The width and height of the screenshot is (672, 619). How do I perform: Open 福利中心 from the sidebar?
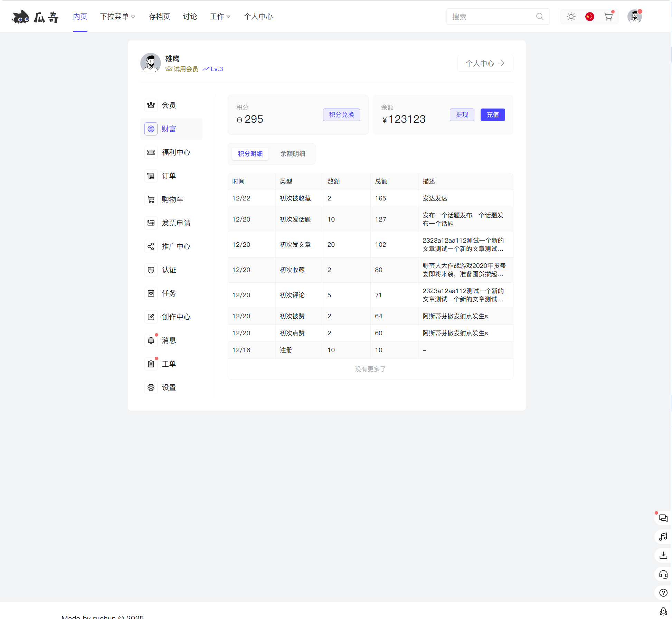tap(176, 152)
